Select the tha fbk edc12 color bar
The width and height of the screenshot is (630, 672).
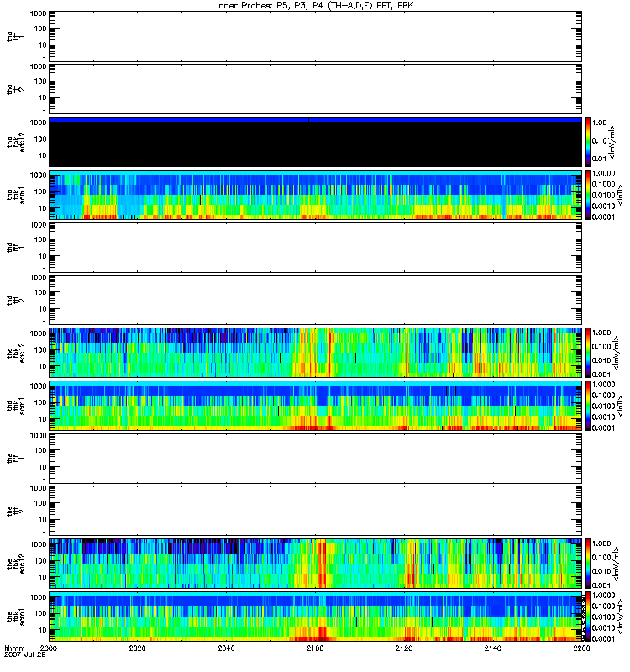588,142
